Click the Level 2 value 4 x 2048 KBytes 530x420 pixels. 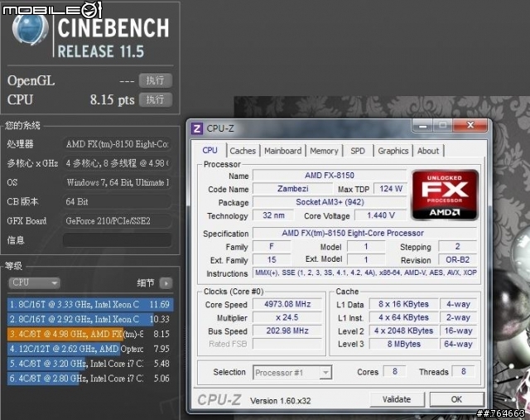[x=403, y=331]
